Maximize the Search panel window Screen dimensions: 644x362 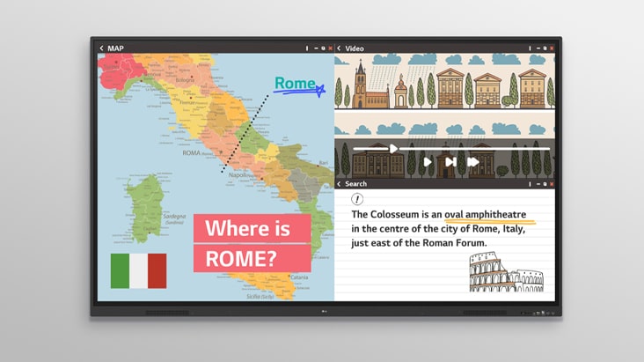click(545, 184)
